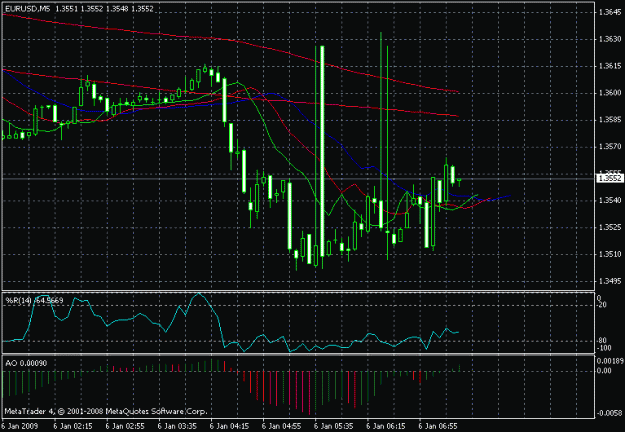The width and height of the screenshot is (625, 432).
Task: Click the 6 Jan 02:15 time label
Action: (x=73, y=426)
